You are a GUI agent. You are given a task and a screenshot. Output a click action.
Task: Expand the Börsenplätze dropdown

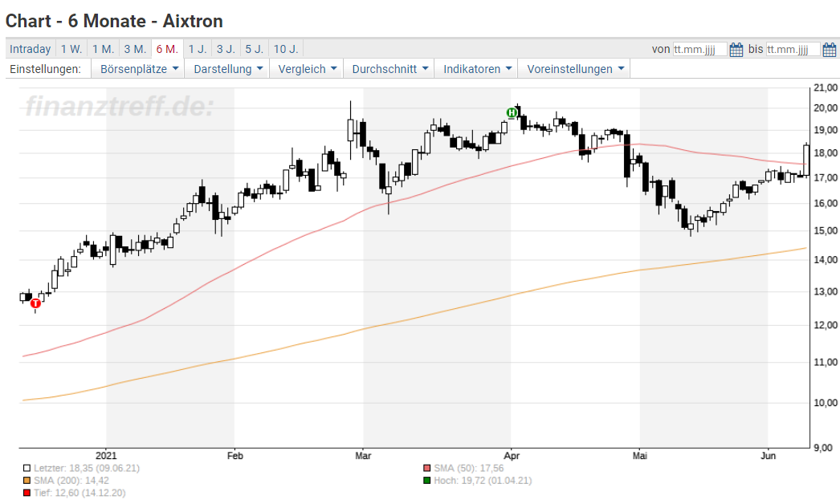[139, 69]
